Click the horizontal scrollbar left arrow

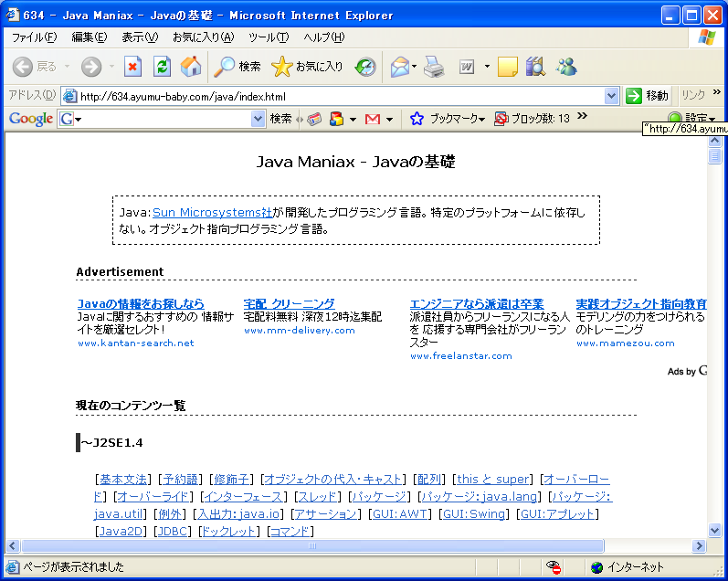coord(13,545)
